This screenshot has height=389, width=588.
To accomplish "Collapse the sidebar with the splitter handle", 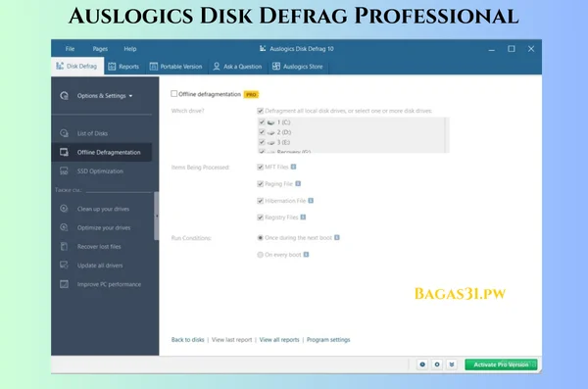I will [x=157, y=216].
